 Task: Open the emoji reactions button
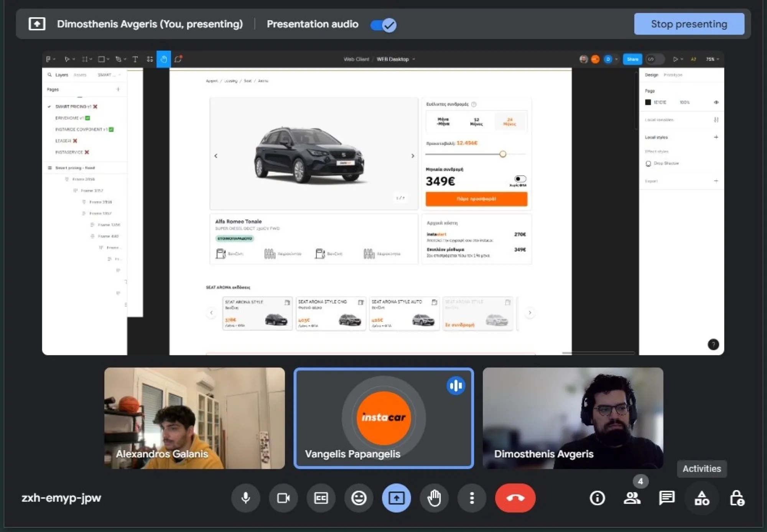359,498
